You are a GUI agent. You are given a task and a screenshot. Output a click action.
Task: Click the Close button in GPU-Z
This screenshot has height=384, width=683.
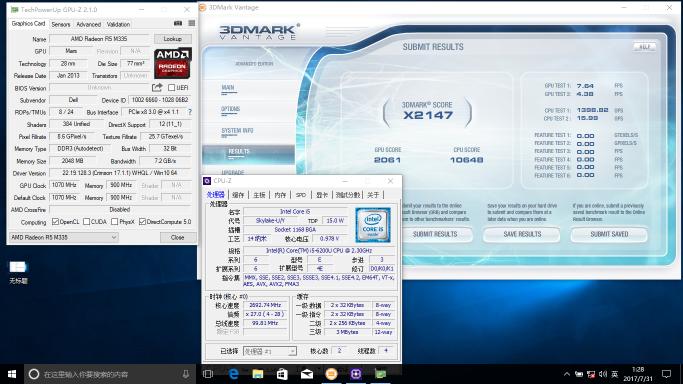[x=177, y=237]
